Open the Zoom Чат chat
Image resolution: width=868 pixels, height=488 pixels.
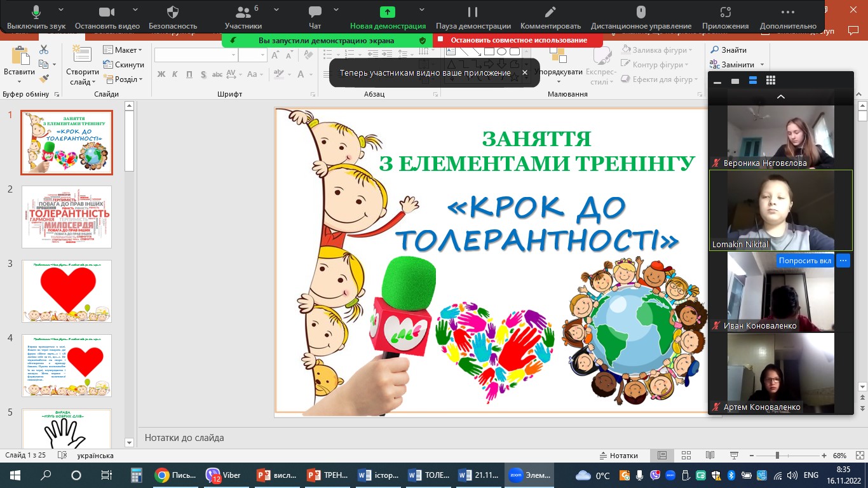click(315, 17)
